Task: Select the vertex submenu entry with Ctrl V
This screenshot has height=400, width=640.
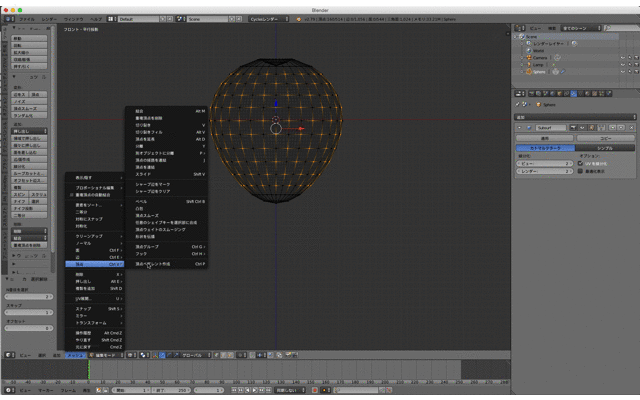Action: pyautogui.click(x=92, y=263)
